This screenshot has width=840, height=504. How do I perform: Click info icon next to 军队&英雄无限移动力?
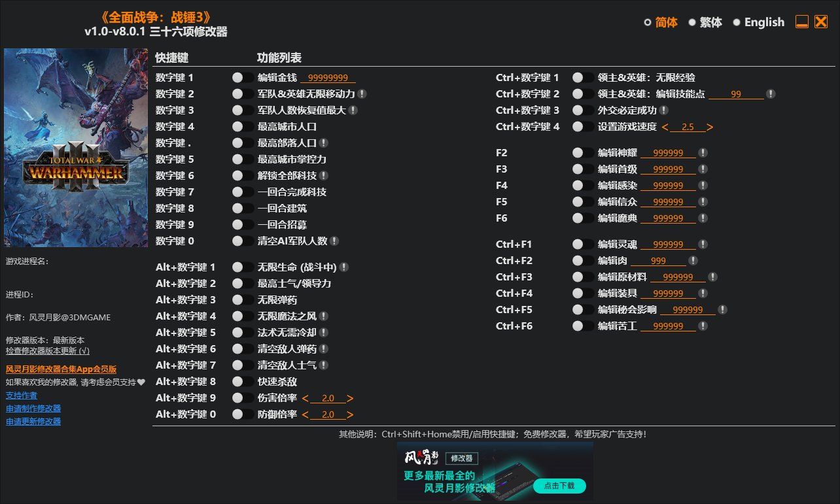(x=362, y=94)
